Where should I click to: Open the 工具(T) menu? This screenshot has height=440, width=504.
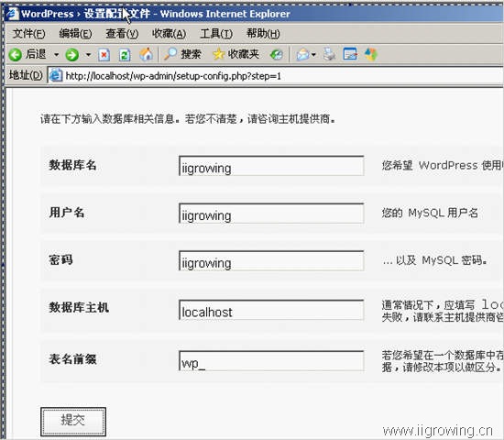[x=216, y=33]
